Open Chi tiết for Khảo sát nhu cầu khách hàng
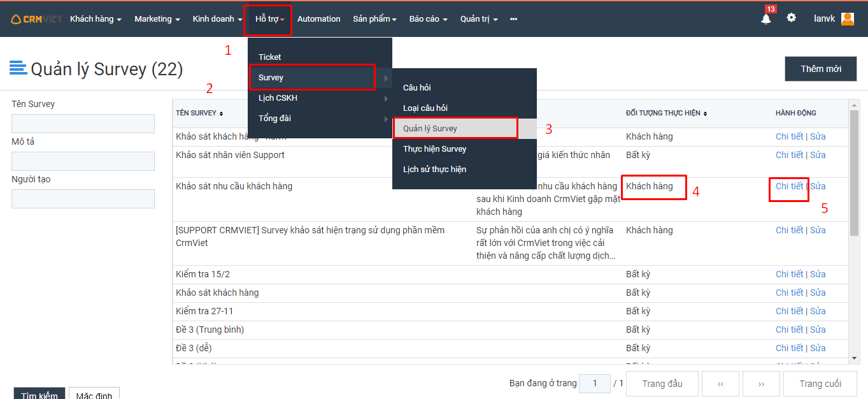Image resolution: width=868 pixels, height=399 pixels. tap(789, 187)
